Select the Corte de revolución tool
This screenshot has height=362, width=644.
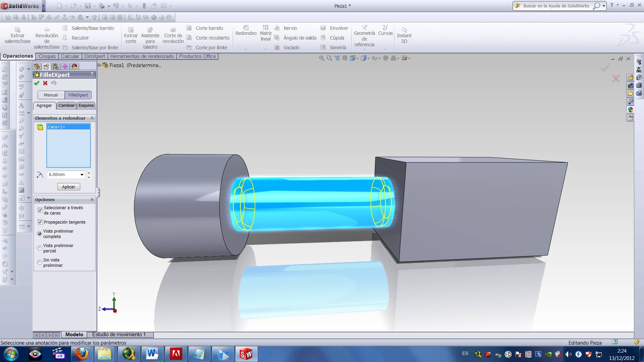pos(173,36)
